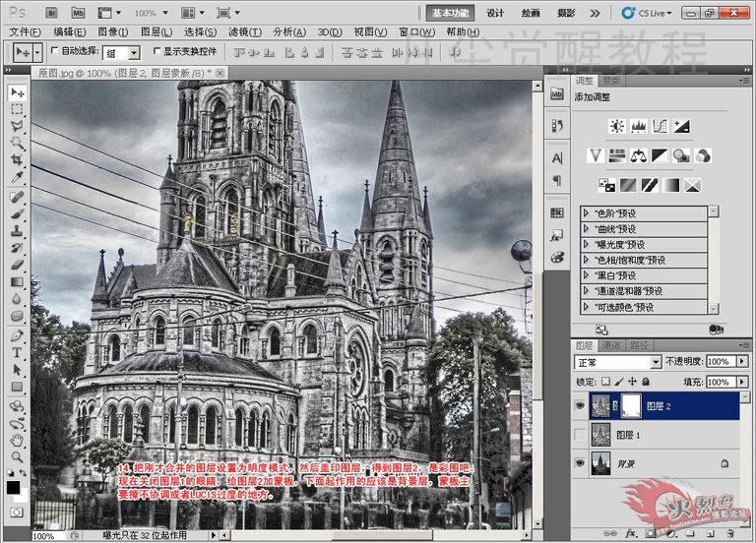Switch to the 设计 workspace

point(495,13)
